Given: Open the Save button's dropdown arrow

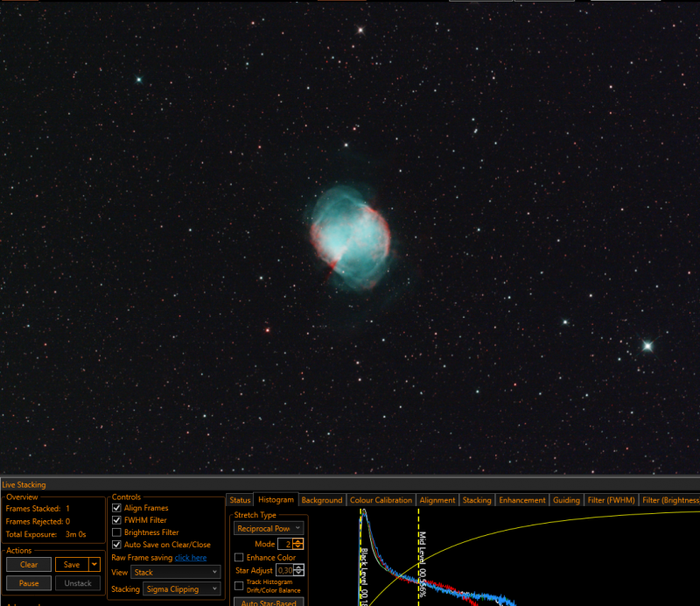Looking at the screenshot, I should 94,565.
